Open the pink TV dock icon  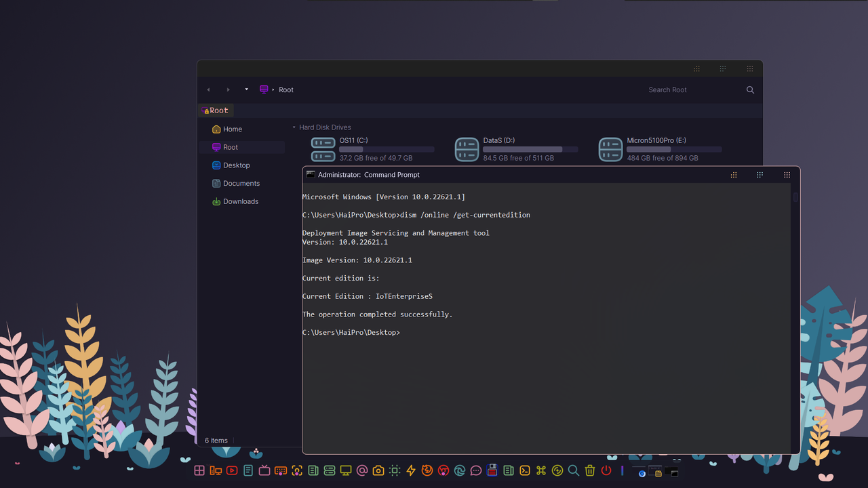coord(264,470)
